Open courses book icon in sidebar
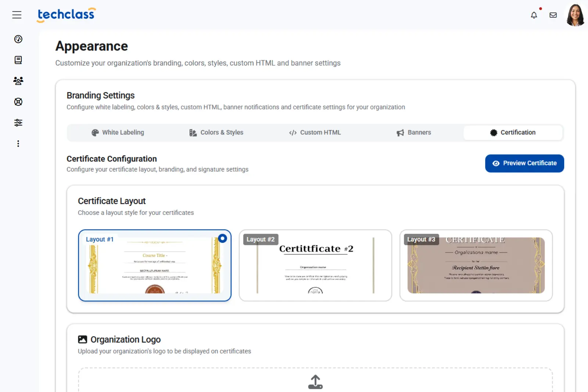 click(18, 60)
